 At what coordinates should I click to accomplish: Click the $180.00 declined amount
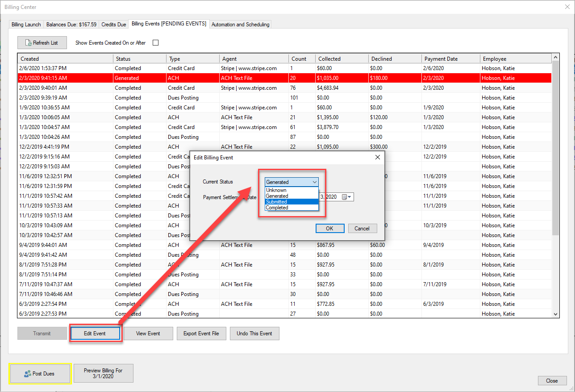click(379, 78)
